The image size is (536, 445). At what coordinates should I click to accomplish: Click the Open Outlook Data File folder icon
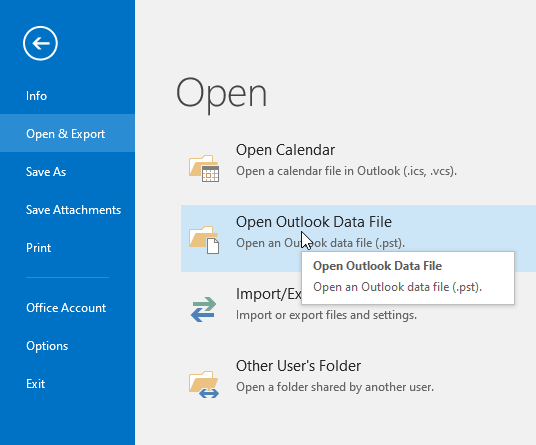204,240
